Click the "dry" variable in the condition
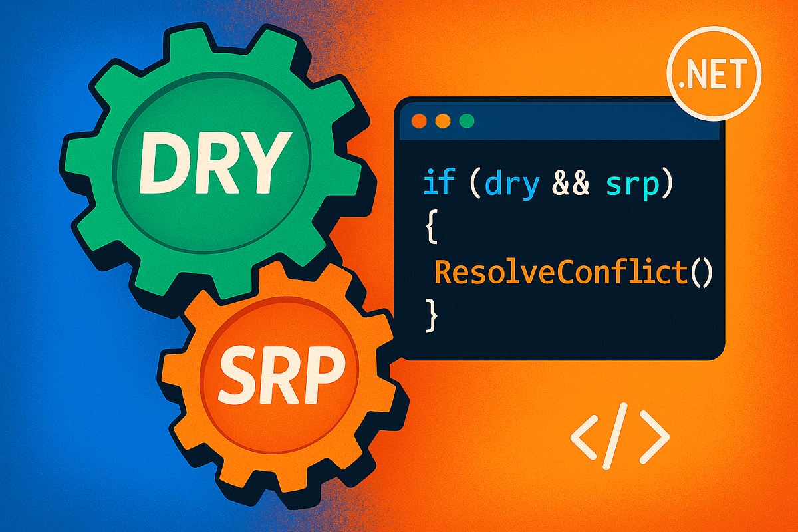Screen dimensions: 798x532 pyautogui.click(x=512, y=185)
